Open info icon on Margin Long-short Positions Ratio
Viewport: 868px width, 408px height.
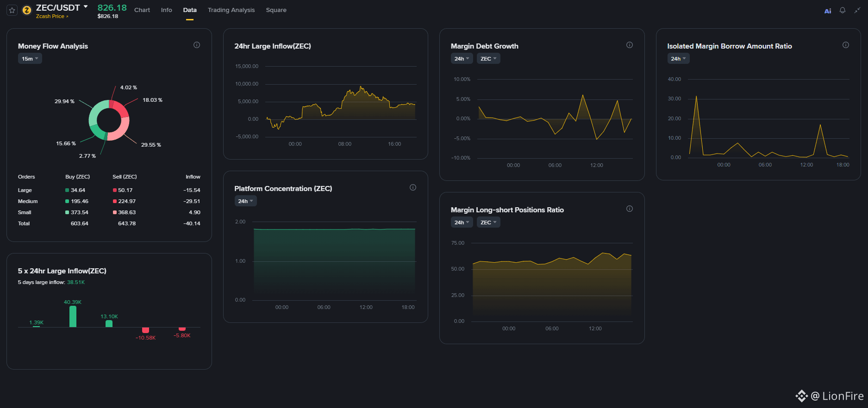[x=630, y=209]
